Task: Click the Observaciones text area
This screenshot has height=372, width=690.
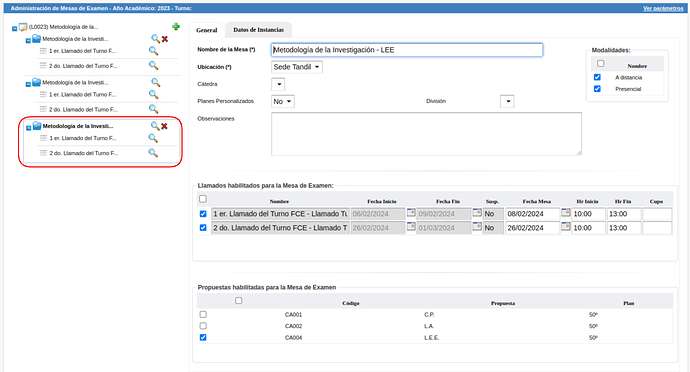Action: tap(426, 134)
